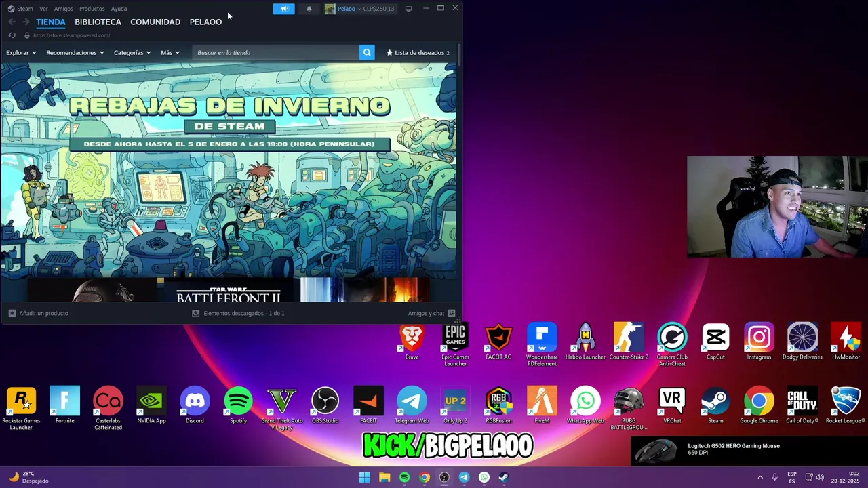
Task: Open the OBS Studio desktop icon
Action: point(325,405)
